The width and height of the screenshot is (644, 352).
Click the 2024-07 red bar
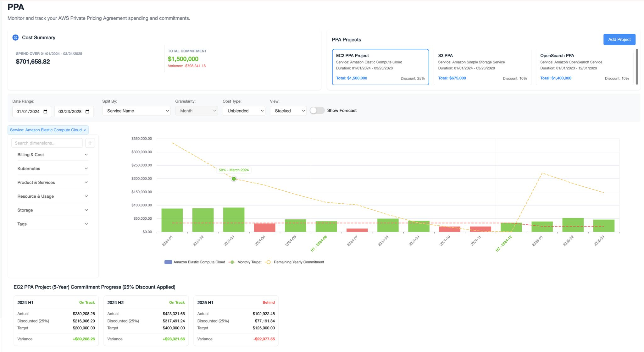coord(357,230)
